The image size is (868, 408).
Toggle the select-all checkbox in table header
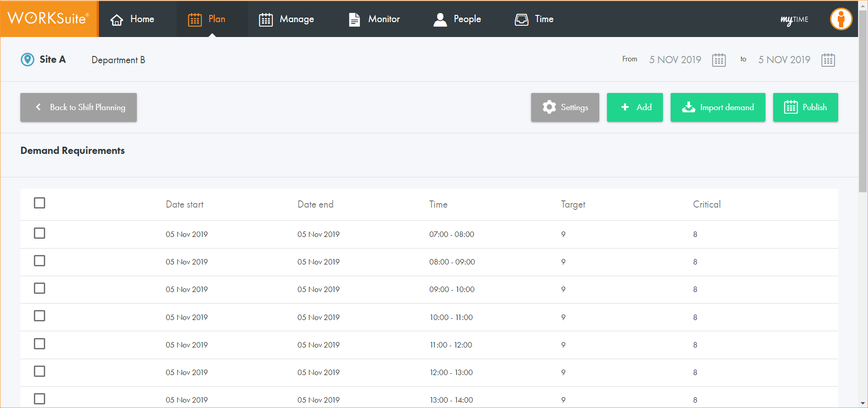tap(40, 203)
